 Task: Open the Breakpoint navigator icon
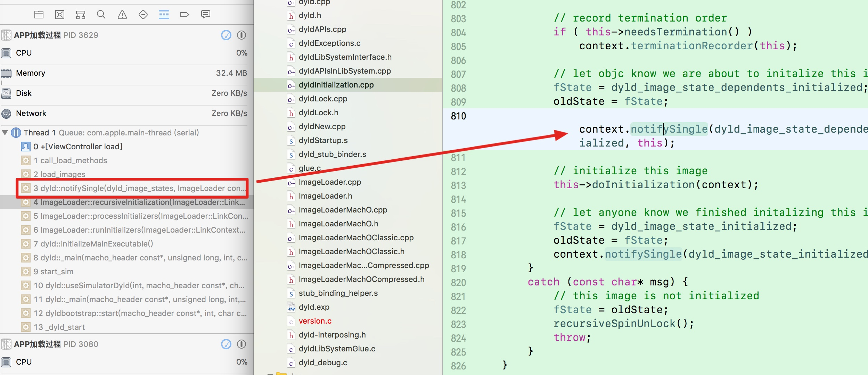[185, 15]
